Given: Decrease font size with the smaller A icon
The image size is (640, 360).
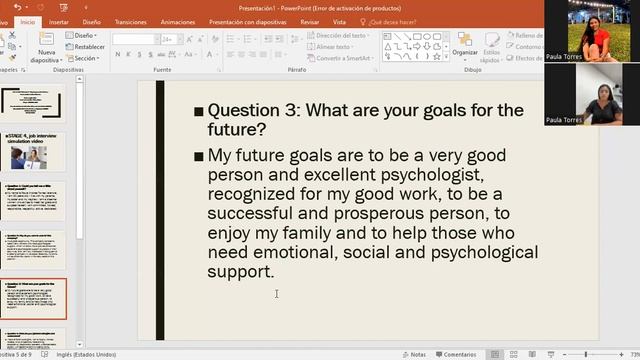Looking at the screenshot, I should click(200, 39).
